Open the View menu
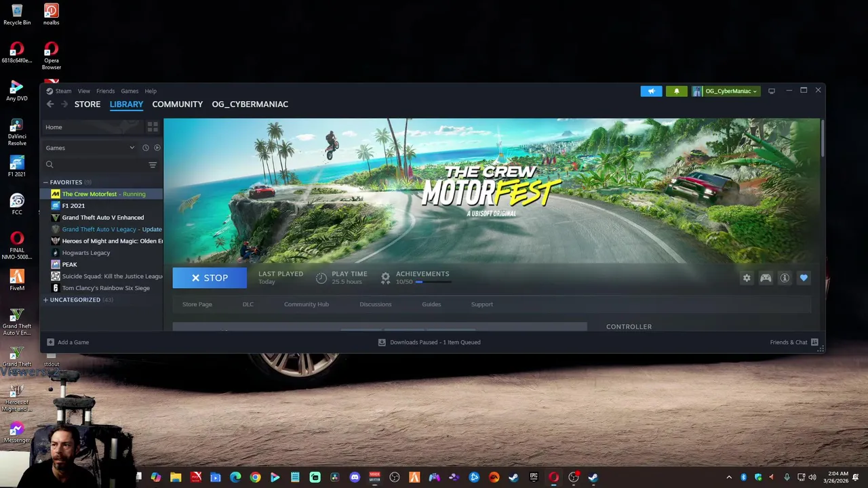868x488 pixels. pos(83,91)
